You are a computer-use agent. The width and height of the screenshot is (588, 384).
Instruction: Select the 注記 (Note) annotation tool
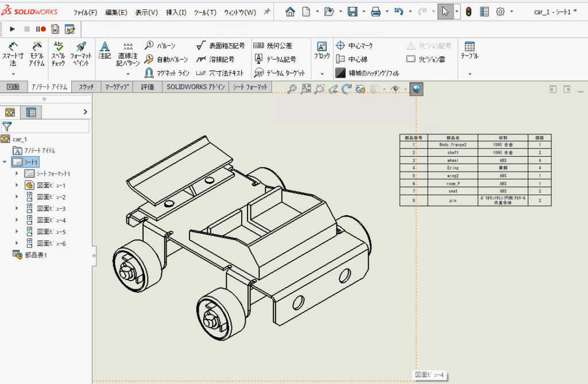(x=105, y=51)
